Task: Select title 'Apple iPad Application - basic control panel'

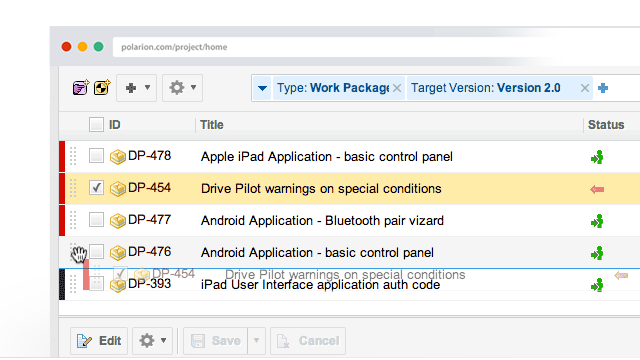Action: (x=327, y=157)
